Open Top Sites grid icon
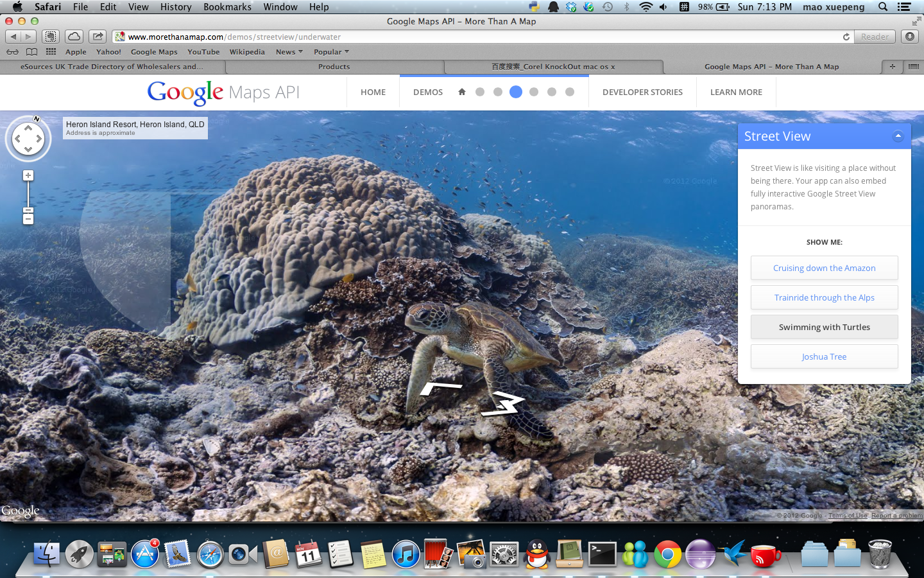The image size is (924, 578). coord(51,52)
